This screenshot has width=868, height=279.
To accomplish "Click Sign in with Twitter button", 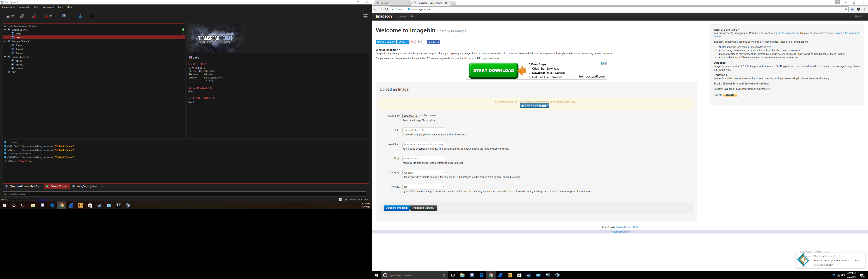I will (534, 106).
